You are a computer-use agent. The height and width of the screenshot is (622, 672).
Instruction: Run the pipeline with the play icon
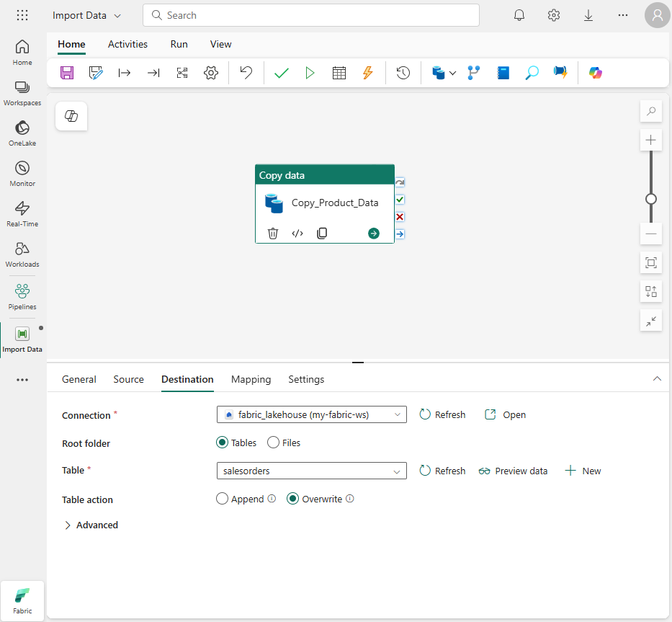pyautogui.click(x=310, y=72)
